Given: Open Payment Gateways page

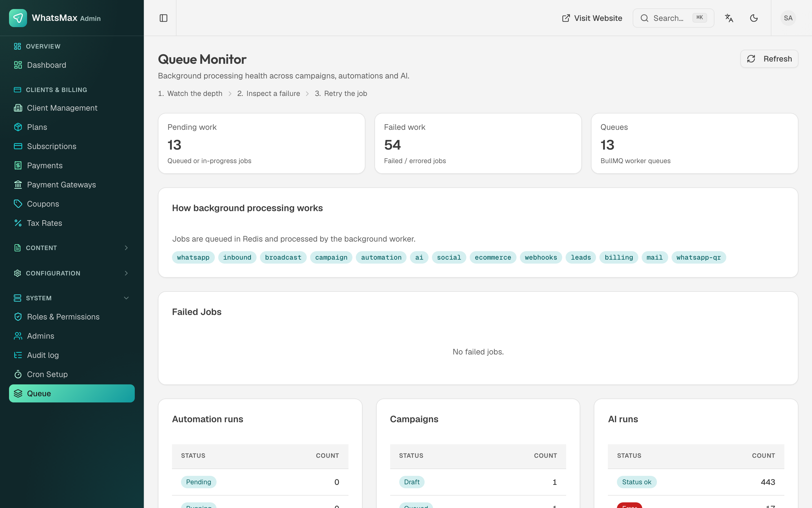Looking at the screenshot, I should [72, 185].
